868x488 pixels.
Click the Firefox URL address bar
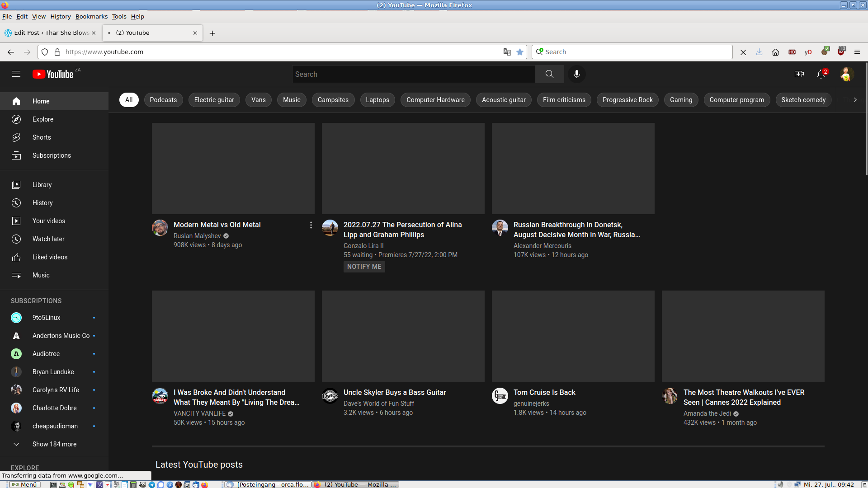pos(283,52)
